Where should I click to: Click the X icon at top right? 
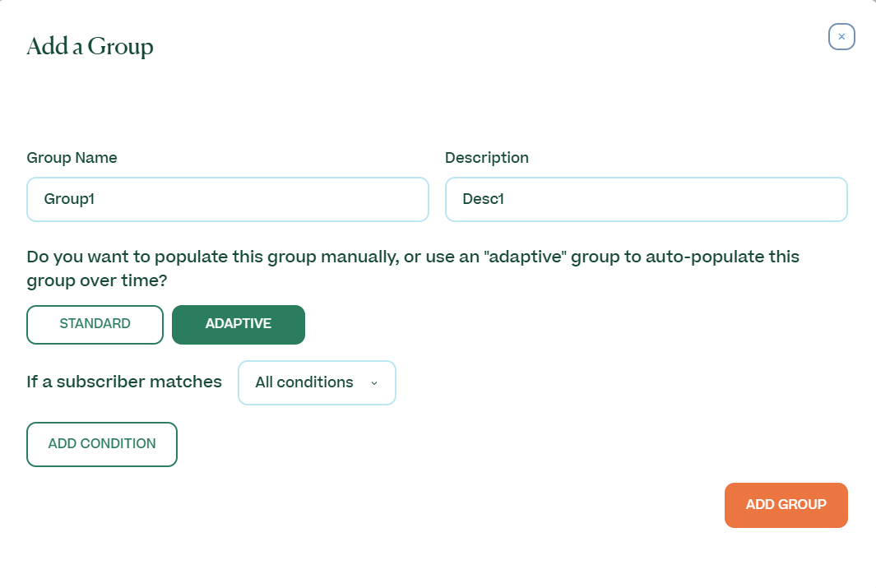841,37
